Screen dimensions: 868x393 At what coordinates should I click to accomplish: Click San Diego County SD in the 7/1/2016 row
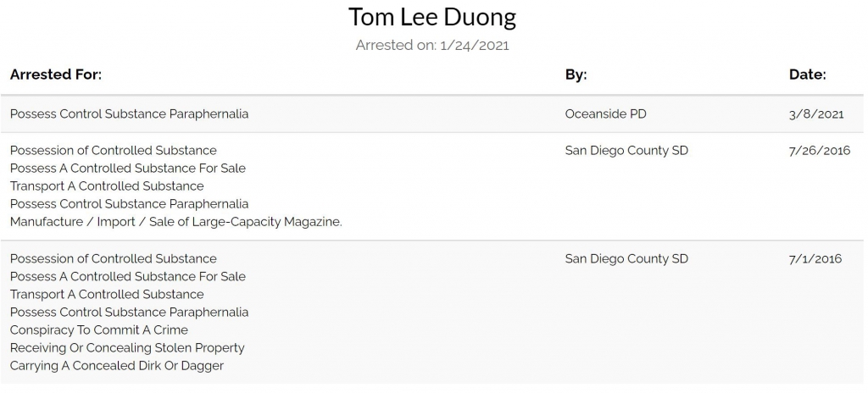[626, 258]
